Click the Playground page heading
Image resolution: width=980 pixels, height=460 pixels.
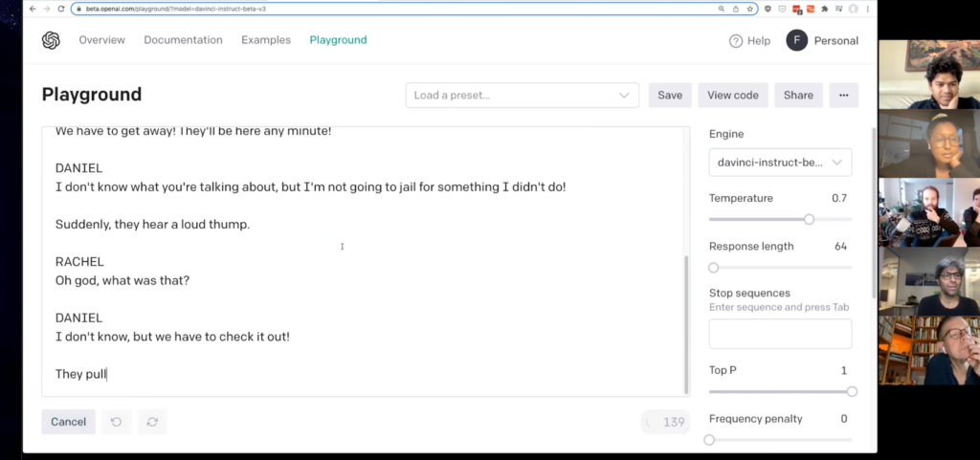(x=92, y=95)
